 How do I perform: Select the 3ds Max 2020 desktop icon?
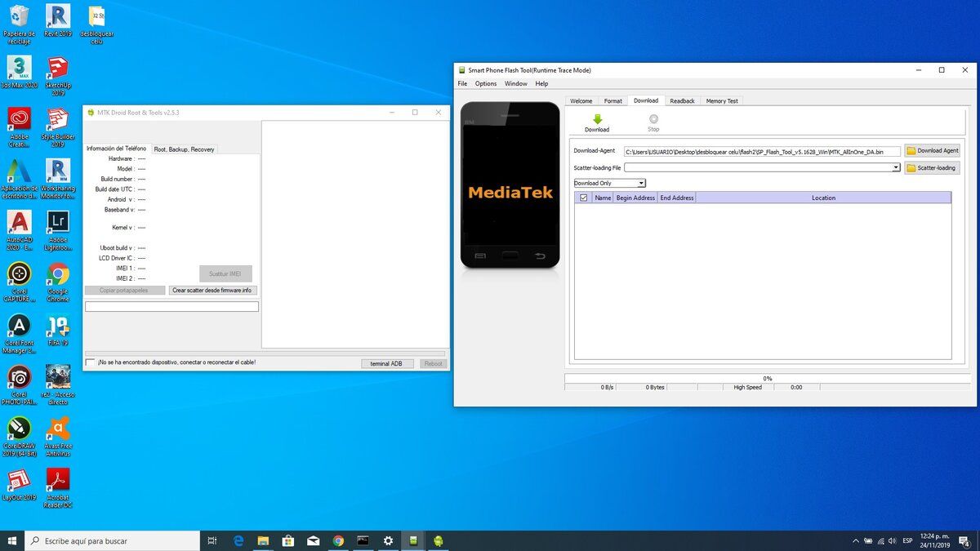click(x=19, y=72)
